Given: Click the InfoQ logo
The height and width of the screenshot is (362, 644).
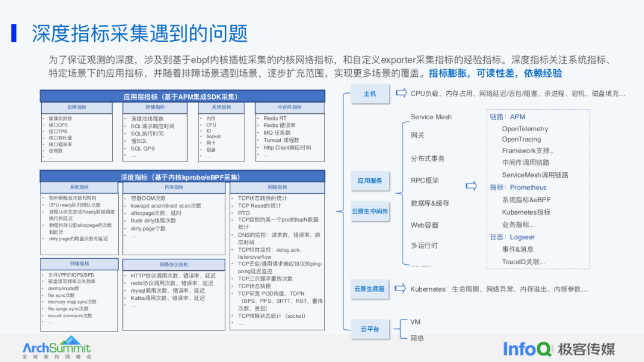Looking at the screenshot, I should 527,349.
